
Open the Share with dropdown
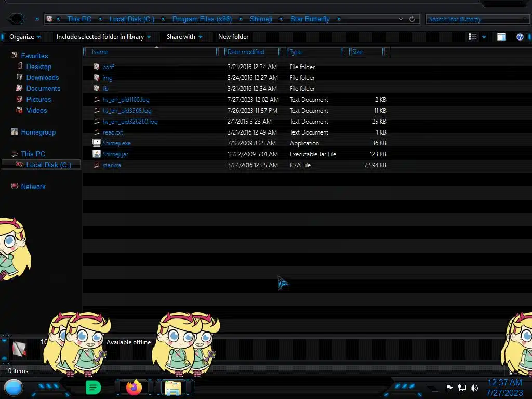[184, 37]
